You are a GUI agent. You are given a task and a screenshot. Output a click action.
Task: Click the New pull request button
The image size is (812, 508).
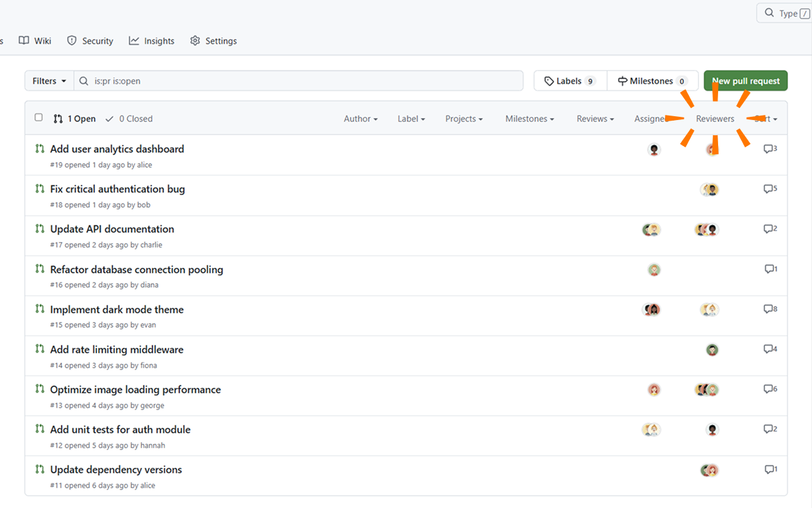coord(745,81)
